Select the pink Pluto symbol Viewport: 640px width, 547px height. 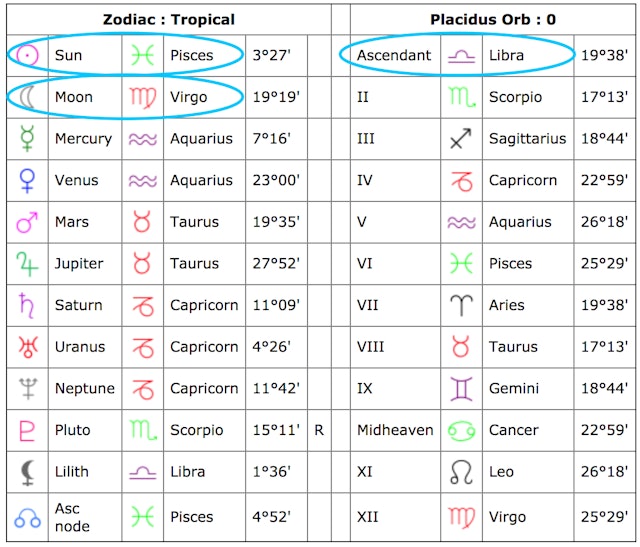(x=27, y=430)
